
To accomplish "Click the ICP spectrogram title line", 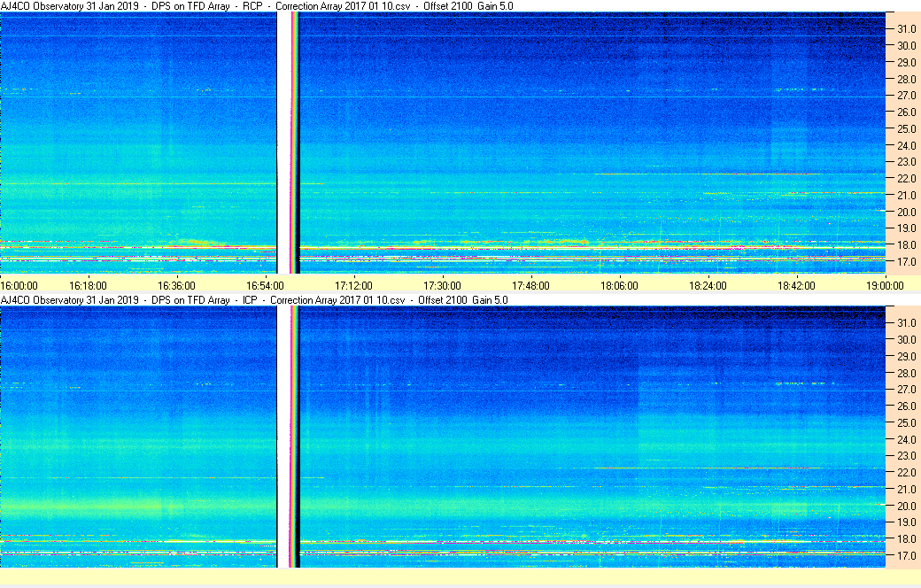I will (254, 300).
